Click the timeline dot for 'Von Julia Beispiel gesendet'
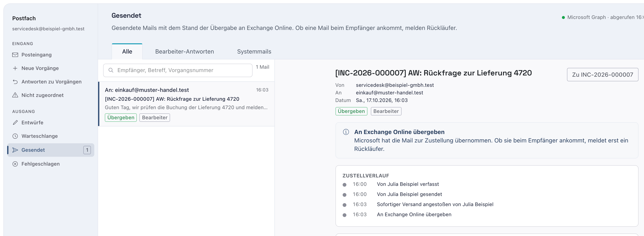644x236 pixels. pyautogui.click(x=345, y=195)
